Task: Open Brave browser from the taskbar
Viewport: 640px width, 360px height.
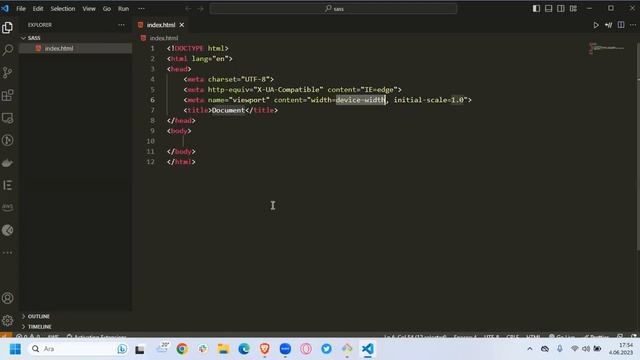Action: pyautogui.click(x=264, y=349)
